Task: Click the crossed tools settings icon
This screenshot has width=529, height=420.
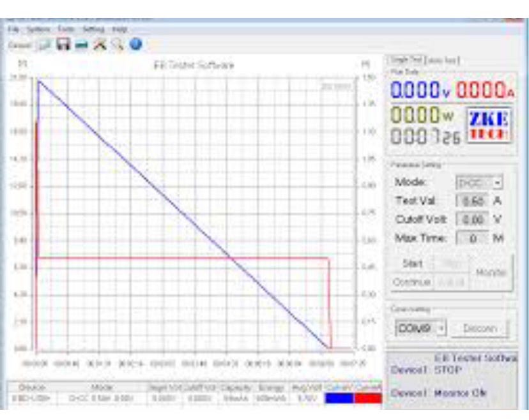Action: pos(100,44)
